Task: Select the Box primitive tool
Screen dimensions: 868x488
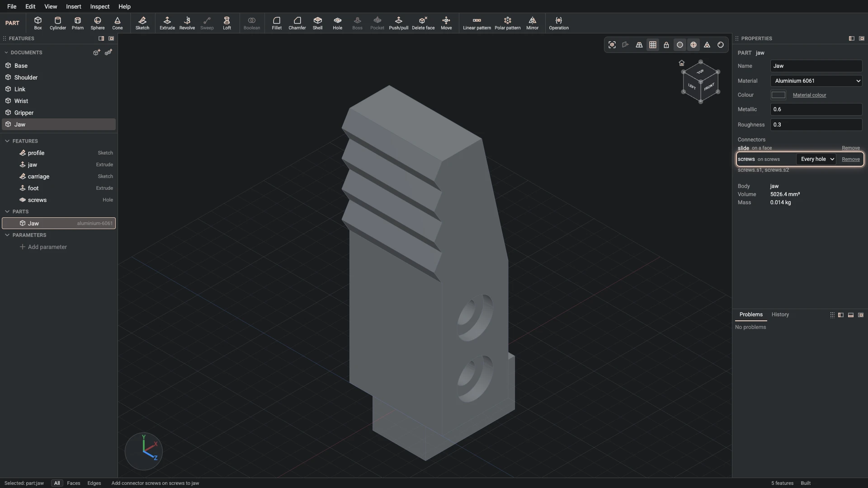Action: pos(38,23)
